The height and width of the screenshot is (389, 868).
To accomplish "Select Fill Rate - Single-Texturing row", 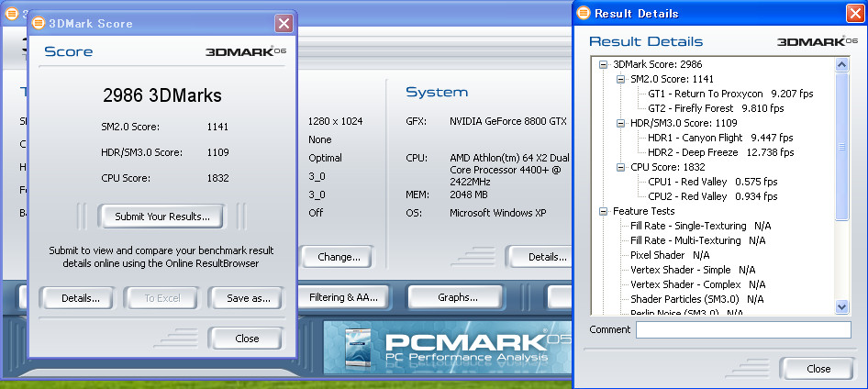I will pyautogui.click(x=700, y=226).
